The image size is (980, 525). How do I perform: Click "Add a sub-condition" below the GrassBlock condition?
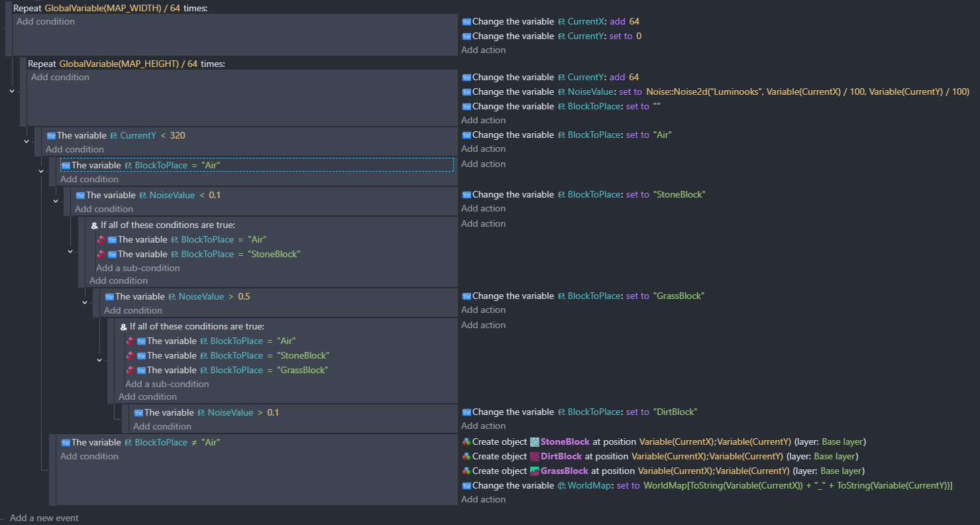[167, 384]
